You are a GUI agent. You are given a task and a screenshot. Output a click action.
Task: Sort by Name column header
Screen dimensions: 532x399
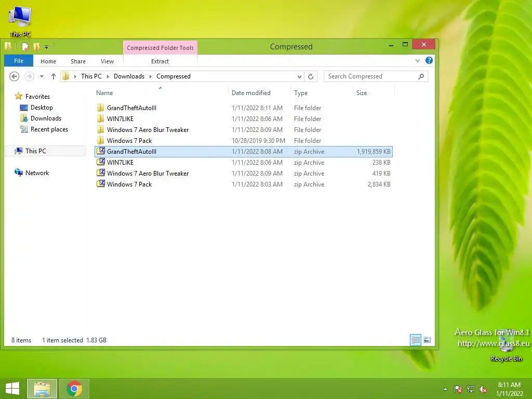pos(161,93)
